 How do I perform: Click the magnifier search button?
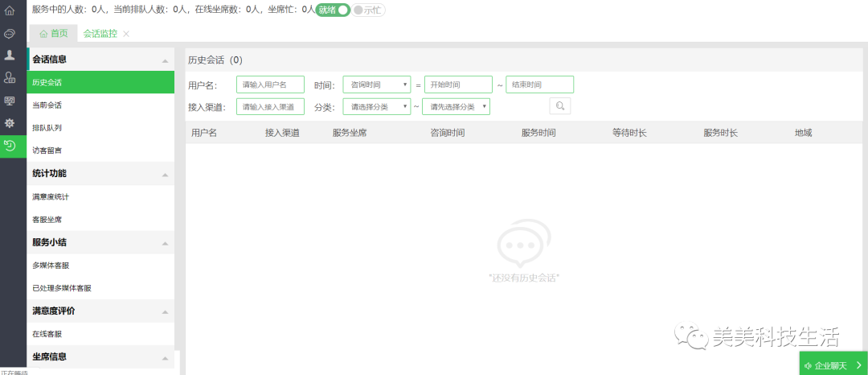pos(559,105)
